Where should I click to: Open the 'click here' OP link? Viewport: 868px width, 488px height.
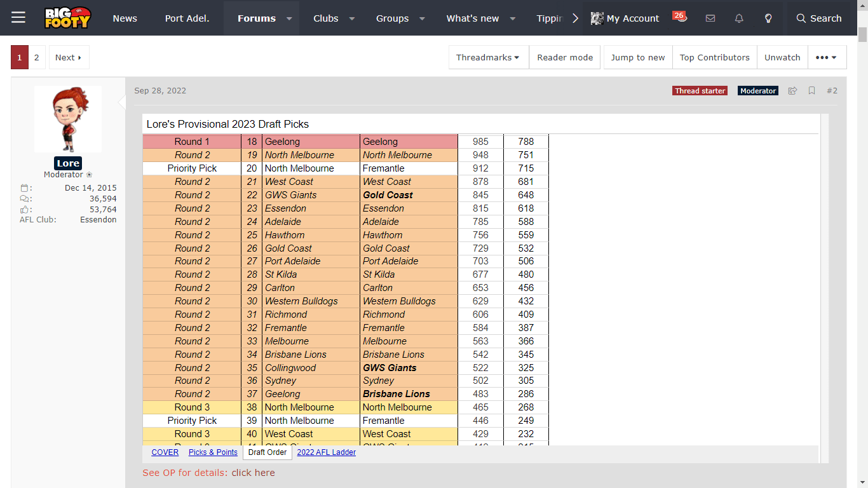(254, 473)
